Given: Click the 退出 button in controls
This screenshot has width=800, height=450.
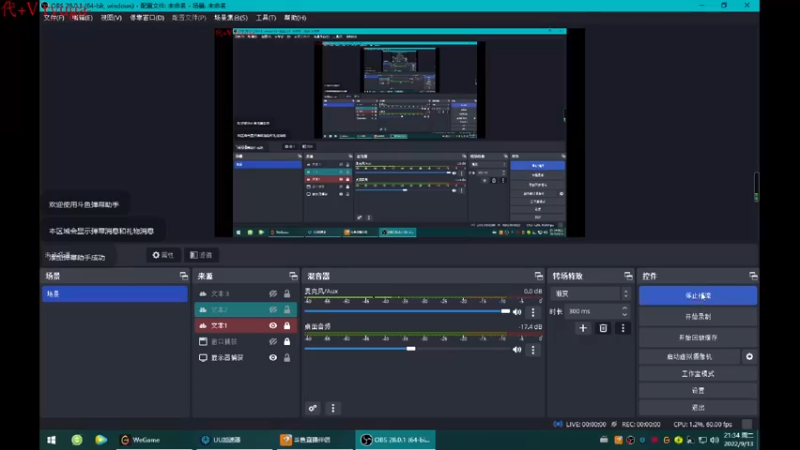Looking at the screenshot, I should coord(698,407).
